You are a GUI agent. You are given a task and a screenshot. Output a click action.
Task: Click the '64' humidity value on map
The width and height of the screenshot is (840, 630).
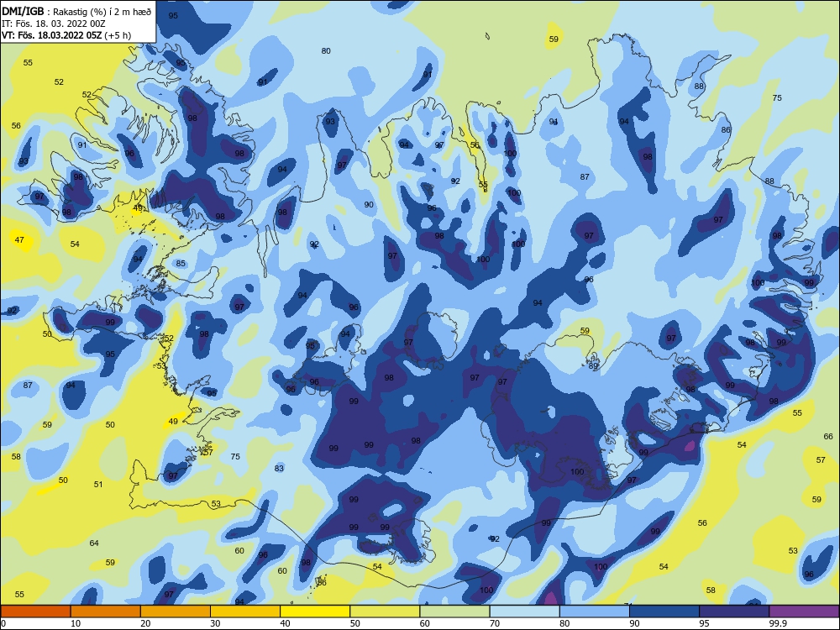[94, 543]
